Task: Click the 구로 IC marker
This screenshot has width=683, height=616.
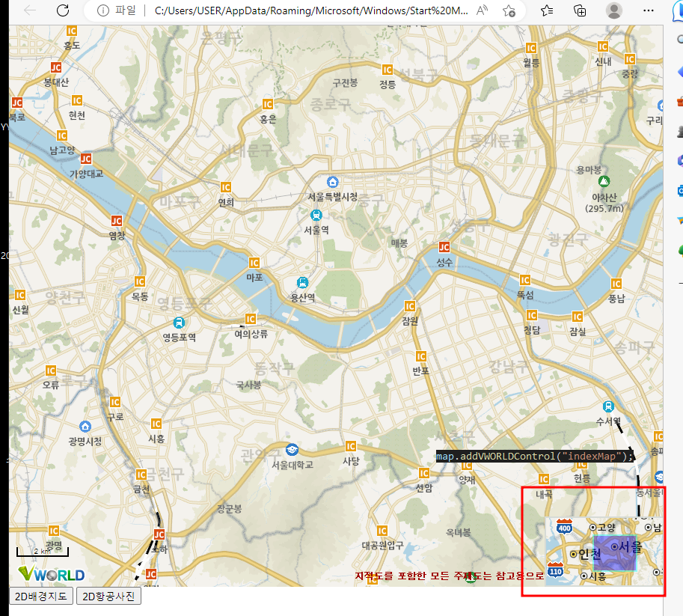Action: click(115, 401)
